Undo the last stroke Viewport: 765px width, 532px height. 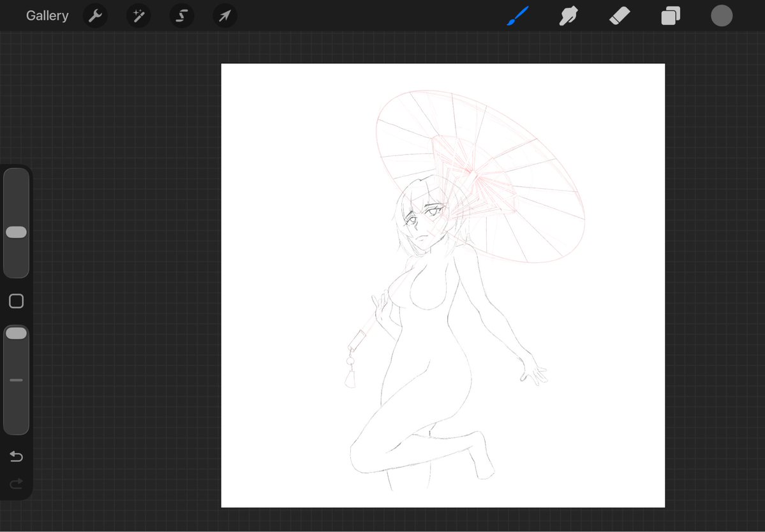pos(16,457)
